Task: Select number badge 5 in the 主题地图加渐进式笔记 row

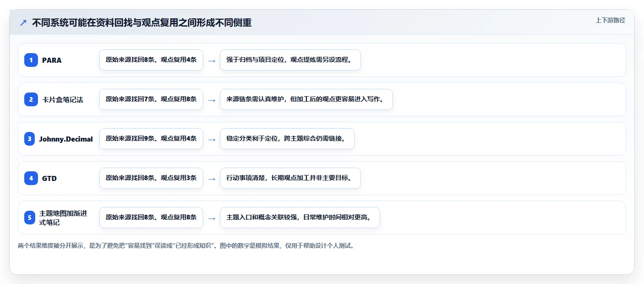Action: click(x=30, y=218)
